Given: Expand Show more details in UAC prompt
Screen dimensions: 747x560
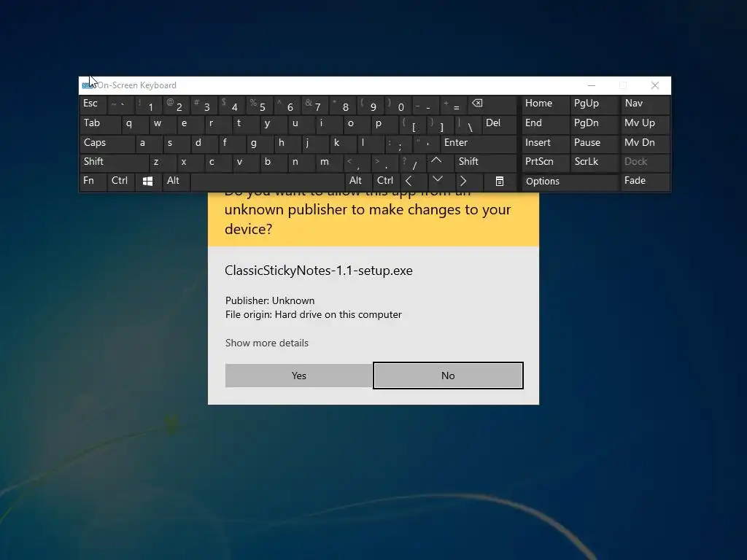Looking at the screenshot, I should pyautogui.click(x=267, y=343).
